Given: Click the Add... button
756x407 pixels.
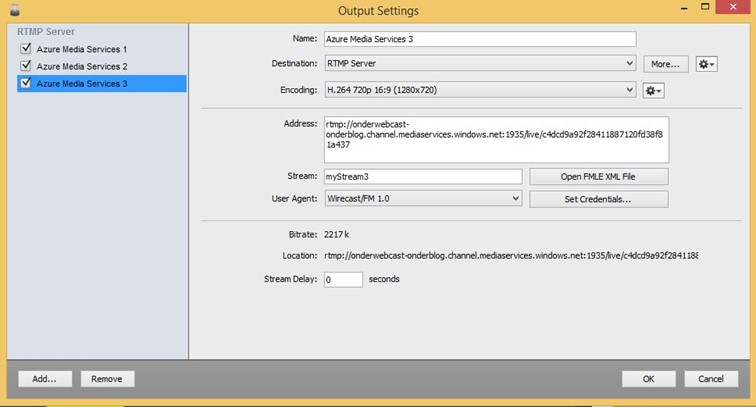Looking at the screenshot, I should [45, 379].
